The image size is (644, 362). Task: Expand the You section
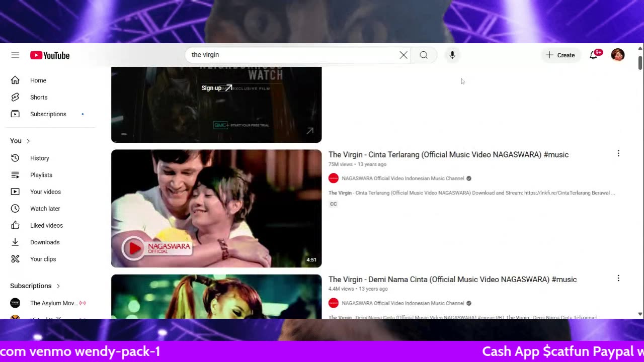pyautogui.click(x=20, y=141)
